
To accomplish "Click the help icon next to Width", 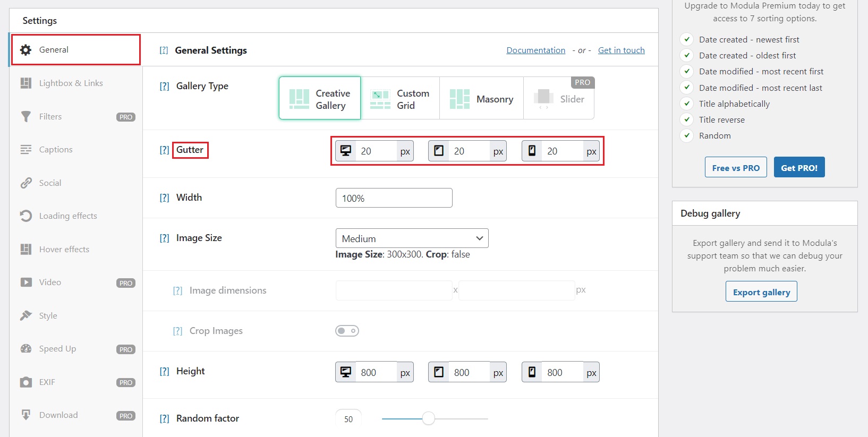I will click(x=164, y=198).
